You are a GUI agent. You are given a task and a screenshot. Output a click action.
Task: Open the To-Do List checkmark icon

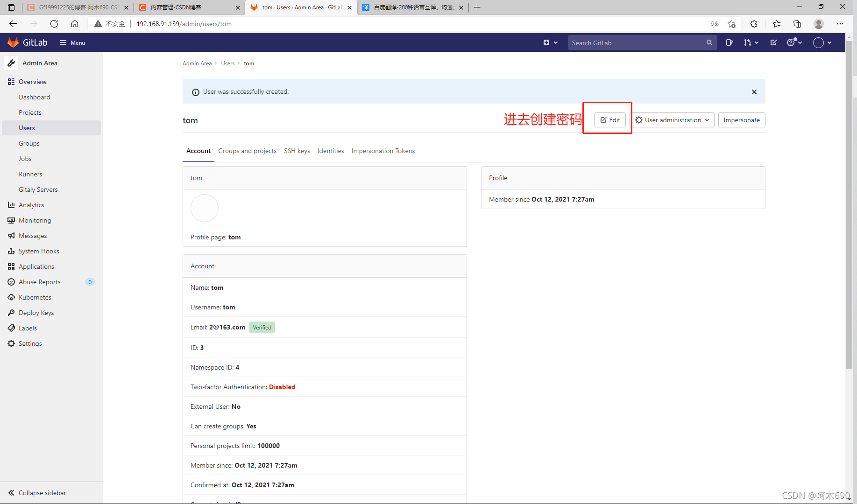tap(773, 42)
